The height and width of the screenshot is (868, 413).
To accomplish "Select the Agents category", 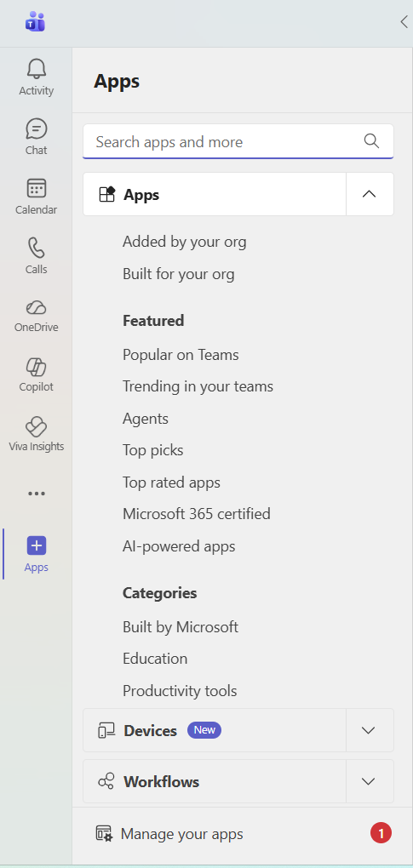I will (146, 419).
